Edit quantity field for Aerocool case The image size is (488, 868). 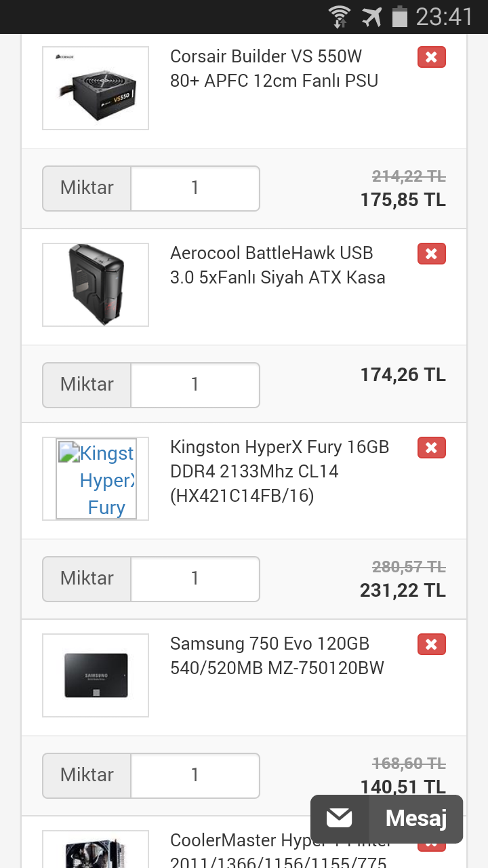(195, 384)
